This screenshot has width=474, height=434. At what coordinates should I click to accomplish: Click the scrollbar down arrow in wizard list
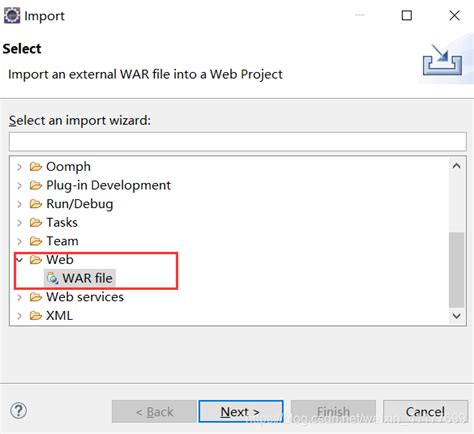(x=456, y=316)
